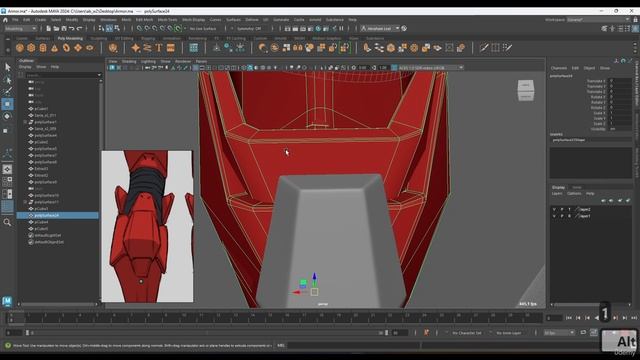
Task: Click the Open Scene folder icon
Action: (56, 29)
